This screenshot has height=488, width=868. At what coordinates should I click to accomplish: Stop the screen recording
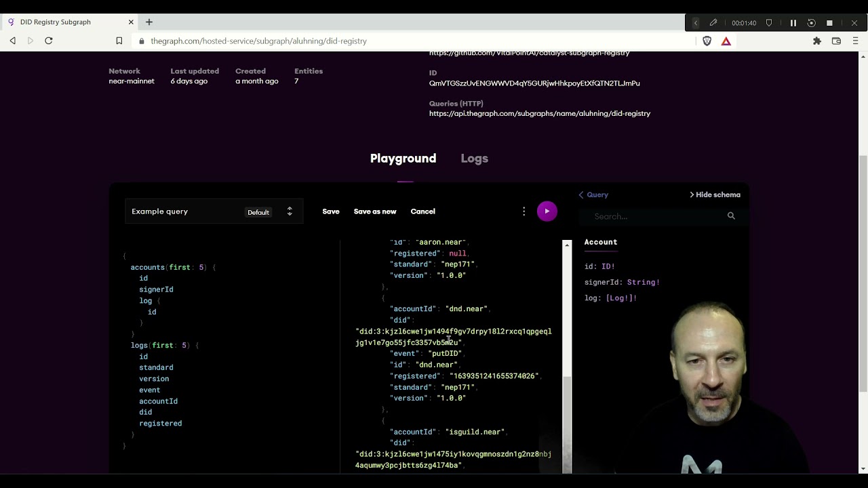829,23
